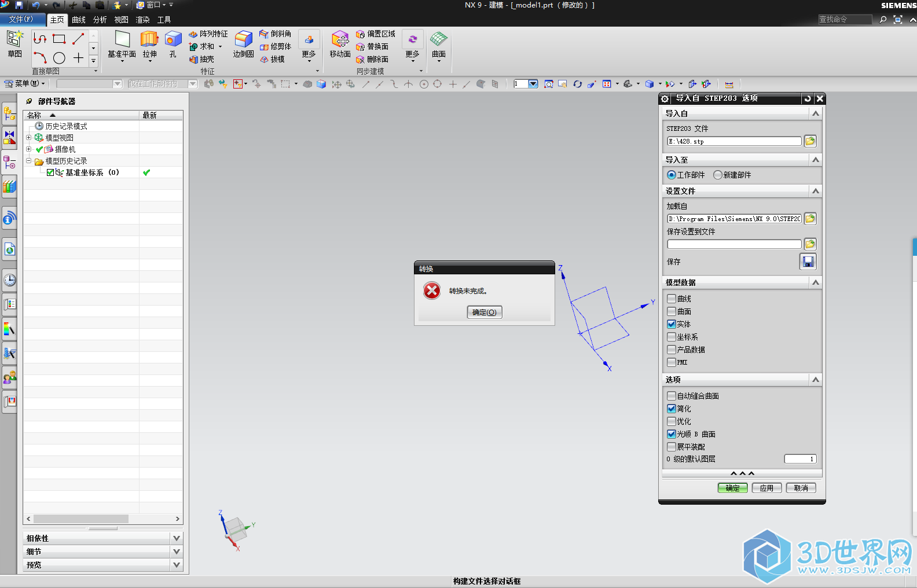
Task: Open the roles sidebar icon
Action: (x=9, y=378)
